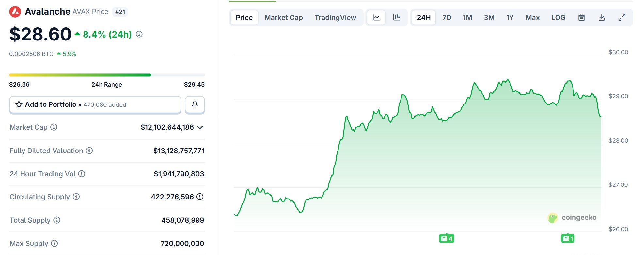The image size is (644, 255).
Task: Switch to candlestick chart view icon
Action: pyautogui.click(x=397, y=18)
